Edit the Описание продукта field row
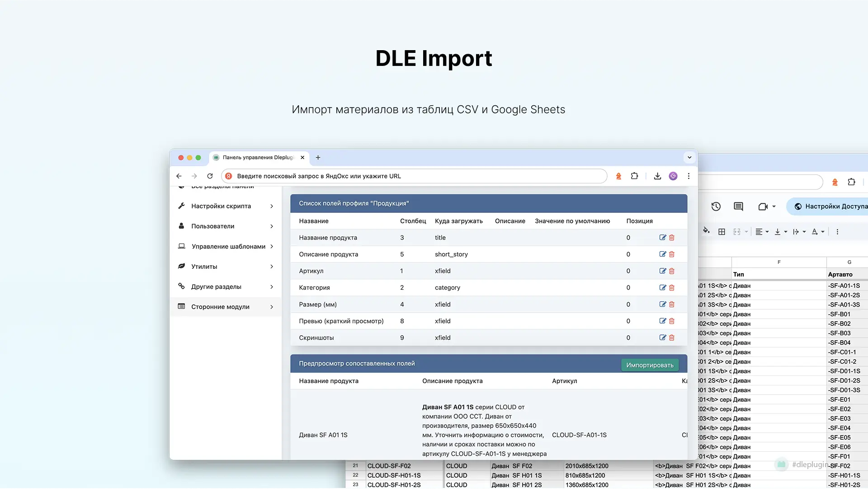 point(663,254)
